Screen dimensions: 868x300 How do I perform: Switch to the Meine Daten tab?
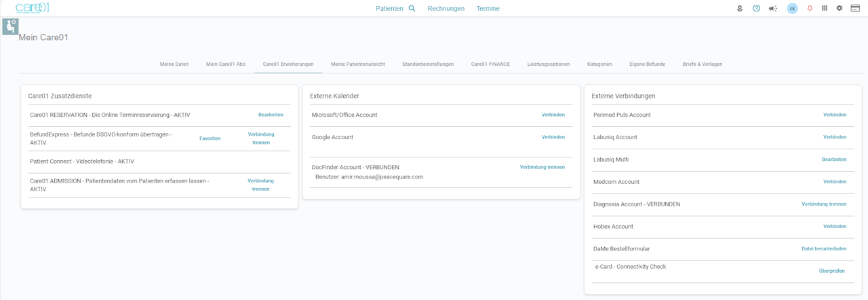[174, 64]
